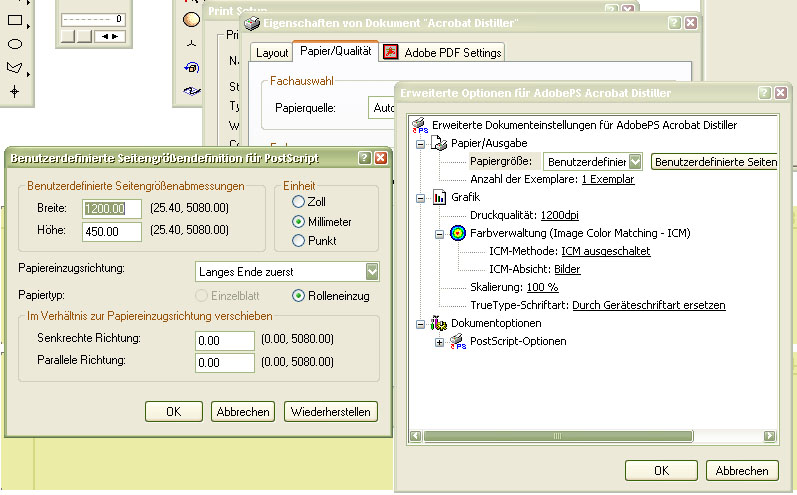
Task: Select the rectangle drawing tool
Action: pyautogui.click(x=15, y=20)
